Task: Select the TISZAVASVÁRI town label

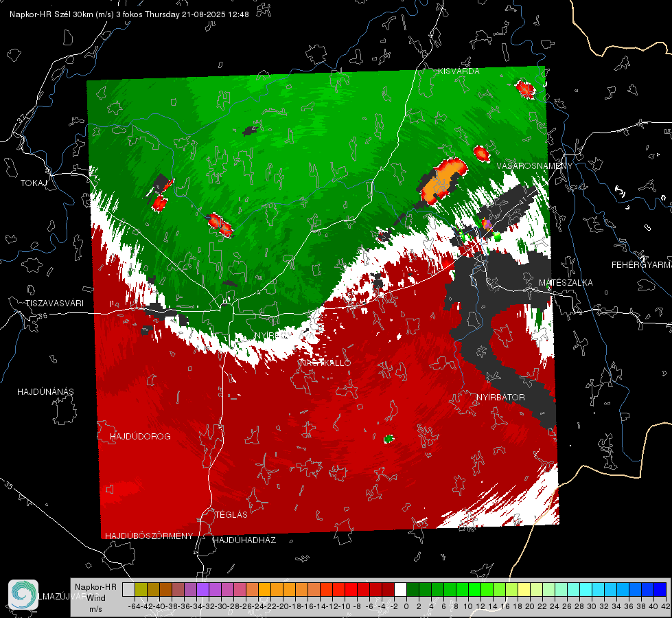Action: pyautogui.click(x=54, y=304)
